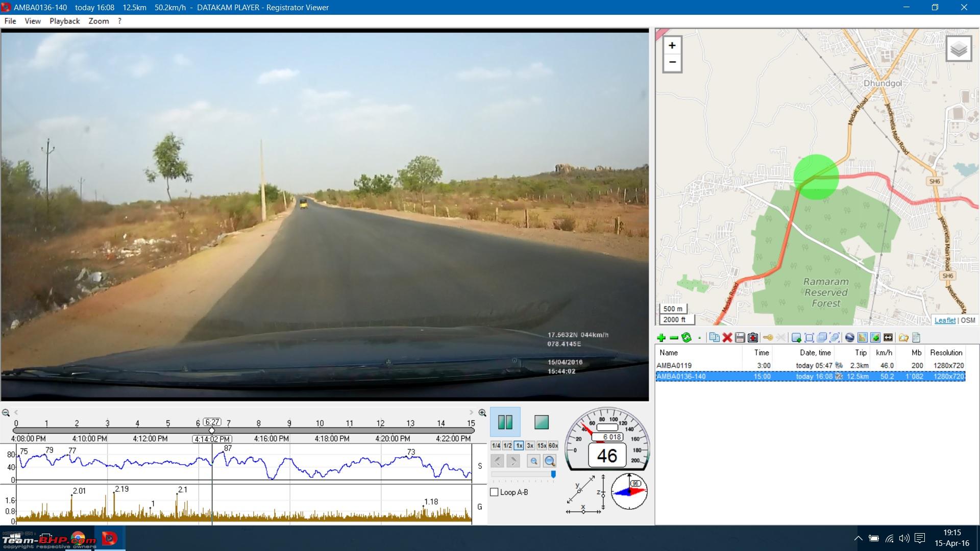Set playback speed to 15x
This screenshot has width=980, height=551.
coord(542,445)
